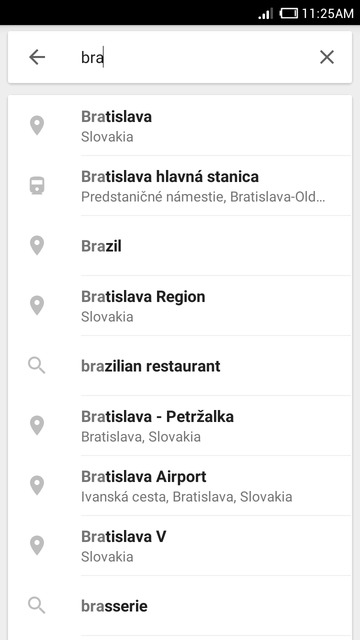The height and width of the screenshot is (640, 360).
Task: Select the Brazil suggestion
Action: pos(180,246)
